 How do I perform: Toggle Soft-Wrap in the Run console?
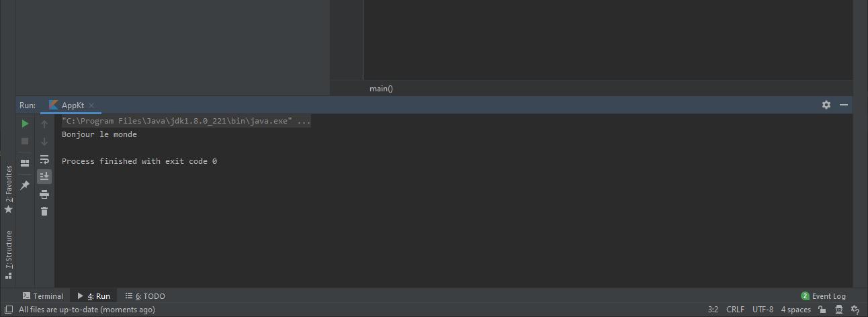[44, 159]
